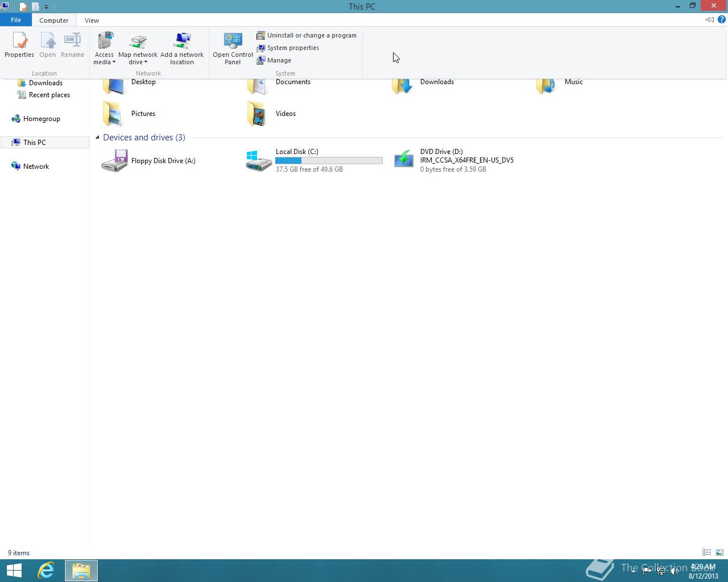Click the This PC system icon in title bar
Screen dimensions: 728x582
point(5,6)
